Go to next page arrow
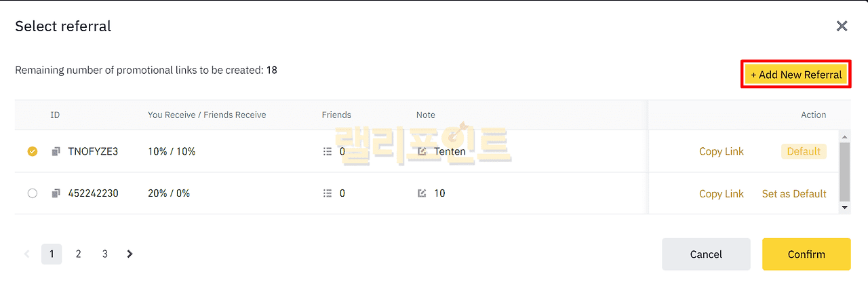Viewport: 868px width, 291px height. pos(130,254)
